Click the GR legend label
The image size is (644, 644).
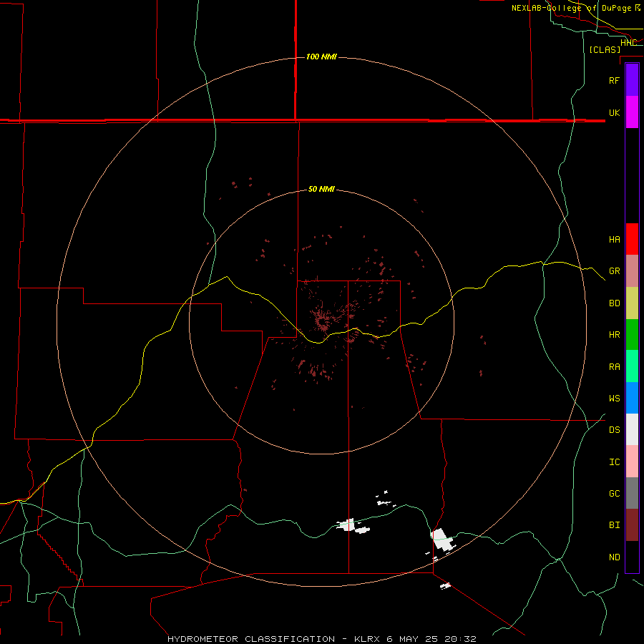tap(614, 271)
